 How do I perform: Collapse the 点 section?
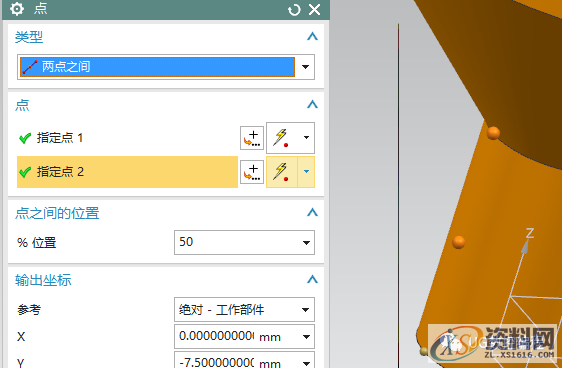[x=312, y=104]
